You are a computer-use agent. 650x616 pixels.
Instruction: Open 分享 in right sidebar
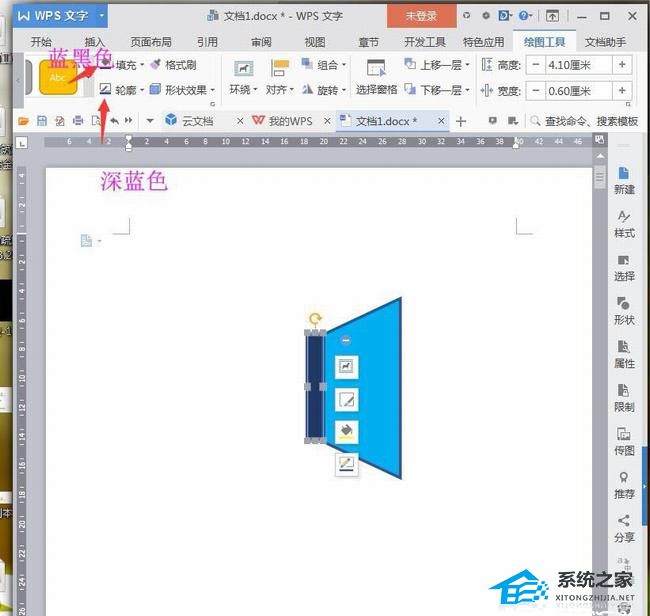(624, 529)
